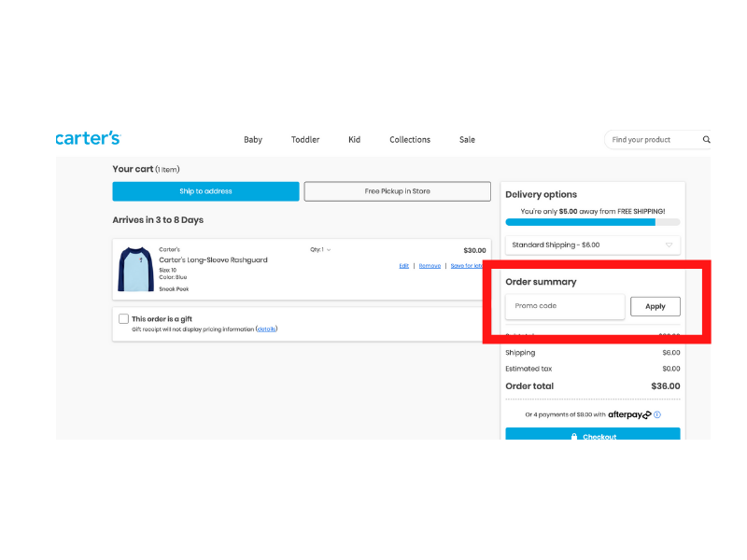This screenshot has height=560, width=747.
Task: Open the Baby menu
Action: coord(253,139)
